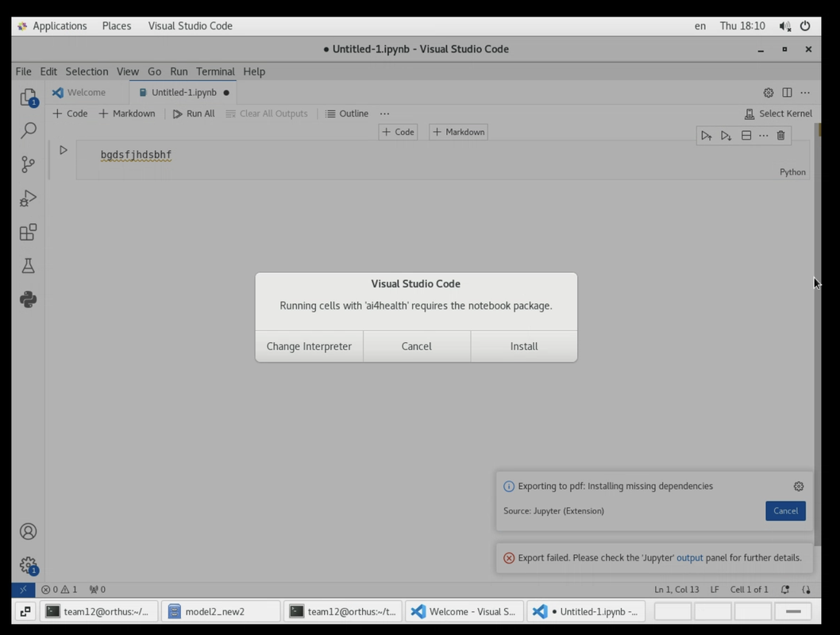Open the Search view icon

pos(28,130)
